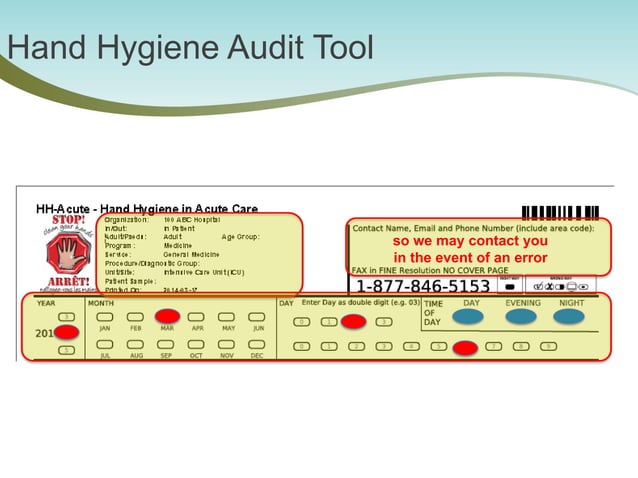Fill in the OCT month bubble
The width and height of the screenshot is (638, 478).
pyautogui.click(x=196, y=345)
